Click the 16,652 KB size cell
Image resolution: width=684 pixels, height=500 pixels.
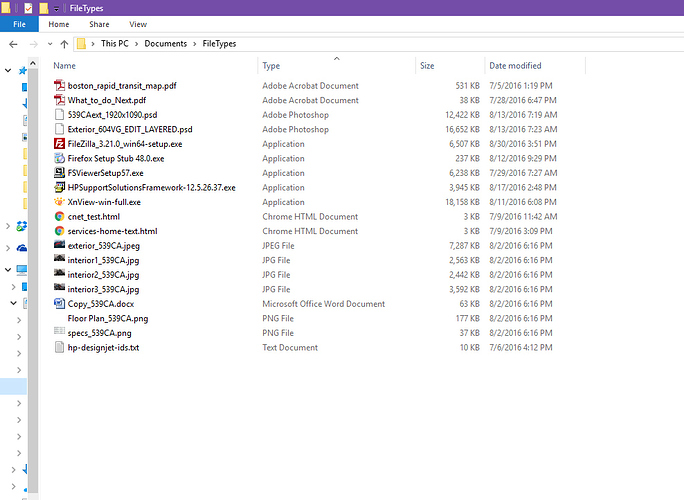pos(462,130)
